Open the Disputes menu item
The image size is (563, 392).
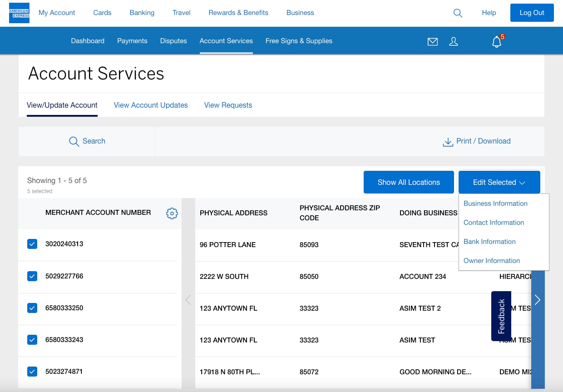[x=173, y=41]
